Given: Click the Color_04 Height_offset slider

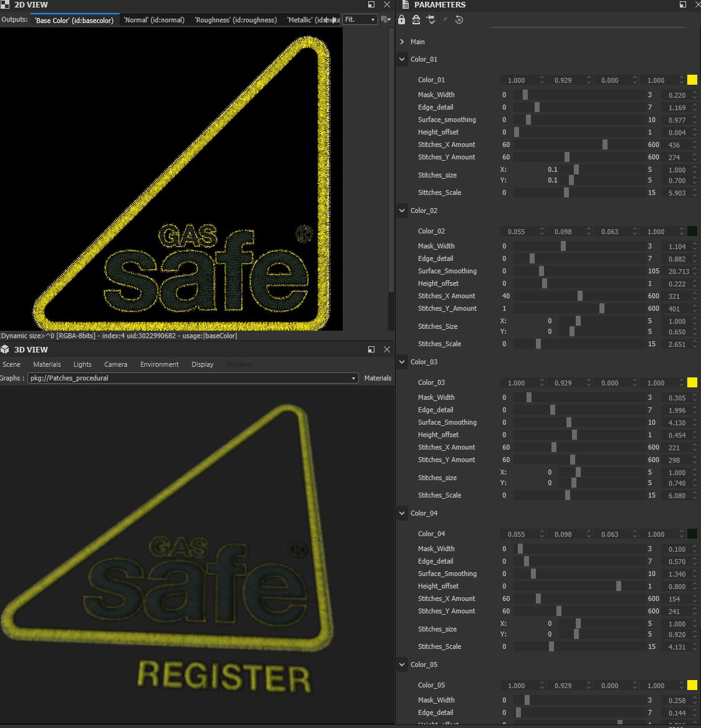Looking at the screenshot, I should click(579, 587).
